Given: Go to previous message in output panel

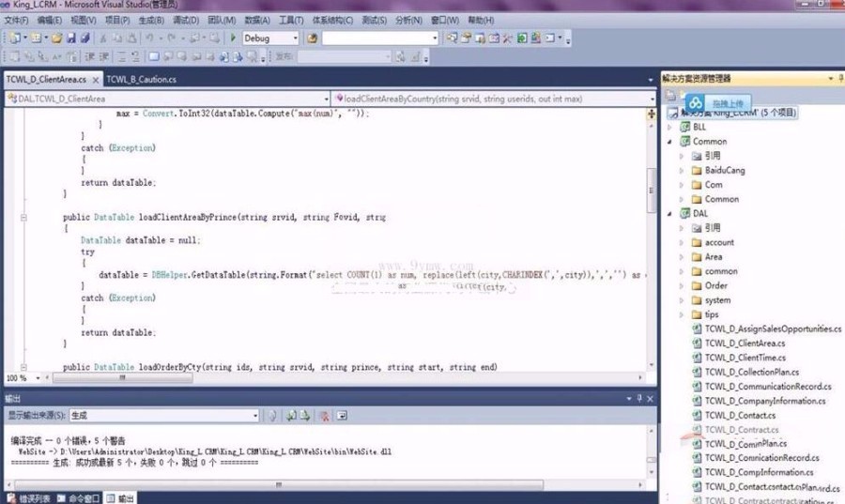Looking at the screenshot, I should [x=291, y=416].
